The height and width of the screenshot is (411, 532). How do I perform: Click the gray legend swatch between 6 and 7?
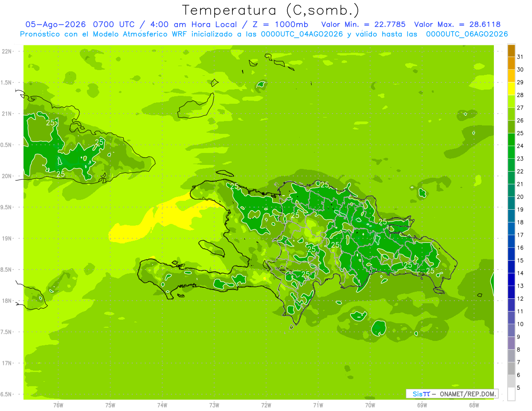pyautogui.click(x=511, y=369)
